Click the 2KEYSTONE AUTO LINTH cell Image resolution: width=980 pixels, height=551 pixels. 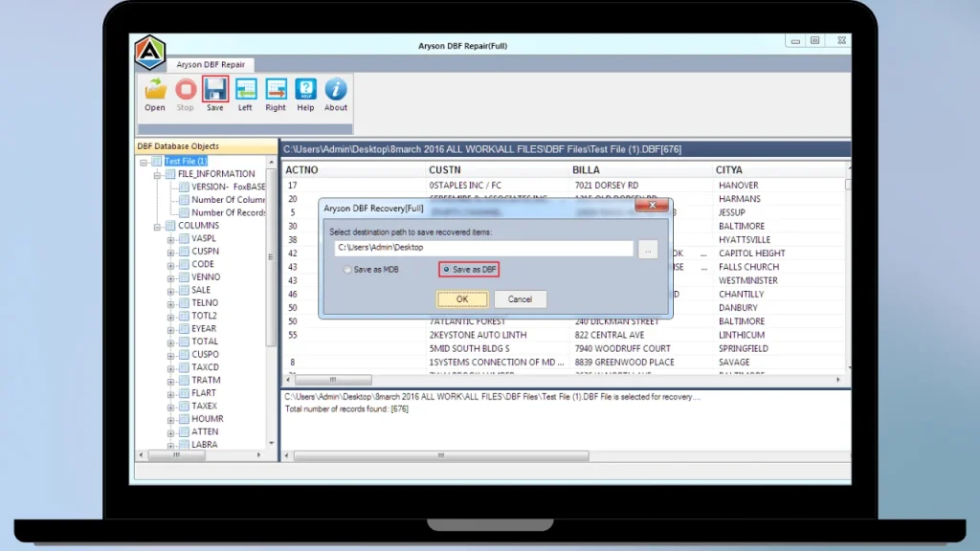pos(479,336)
